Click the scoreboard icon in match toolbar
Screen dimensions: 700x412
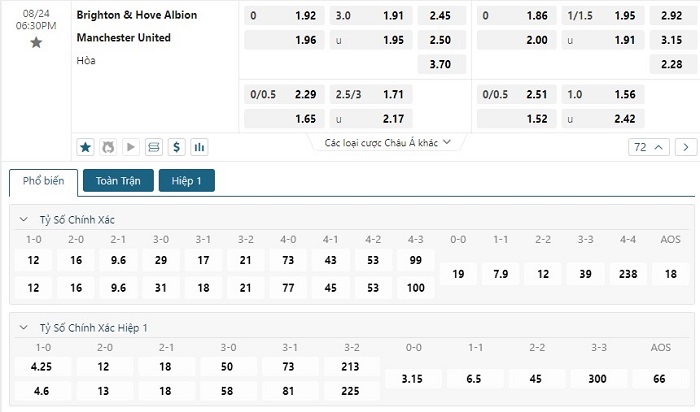tap(153, 147)
